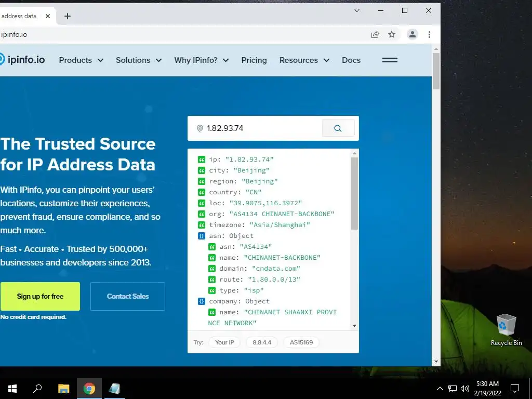This screenshot has height=399, width=532.
Task: Click the Chrome taskbar icon
Action: tap(89, 389)
